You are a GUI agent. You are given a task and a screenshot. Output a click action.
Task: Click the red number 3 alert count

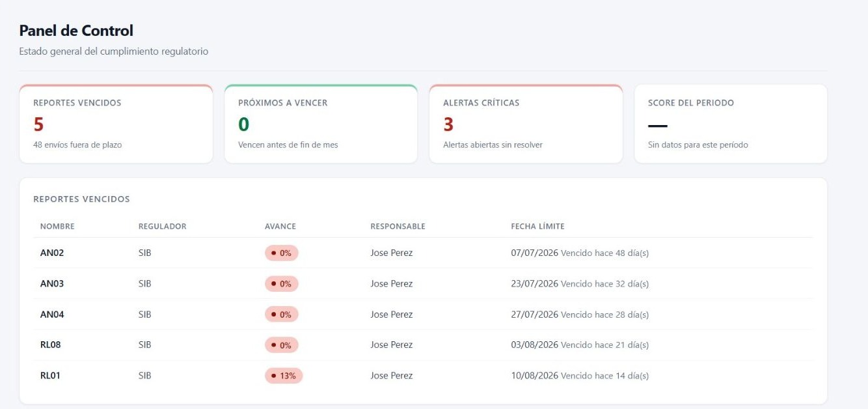click(x=448, y=124)
